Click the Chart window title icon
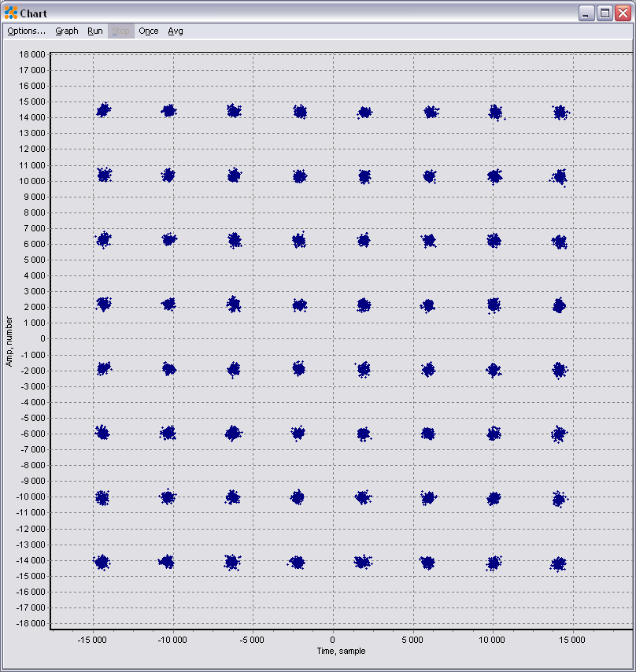Screen dimensions: 636x672 11,13
